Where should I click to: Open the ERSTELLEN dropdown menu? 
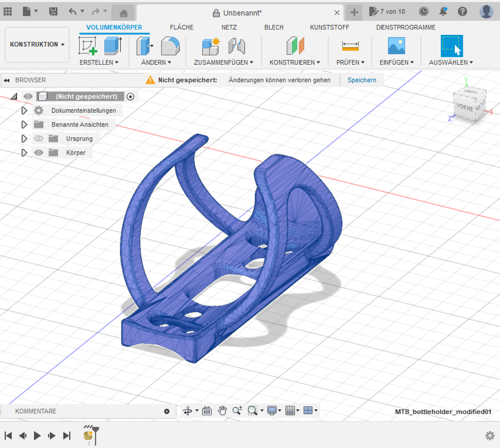click(x=99, y=62)
